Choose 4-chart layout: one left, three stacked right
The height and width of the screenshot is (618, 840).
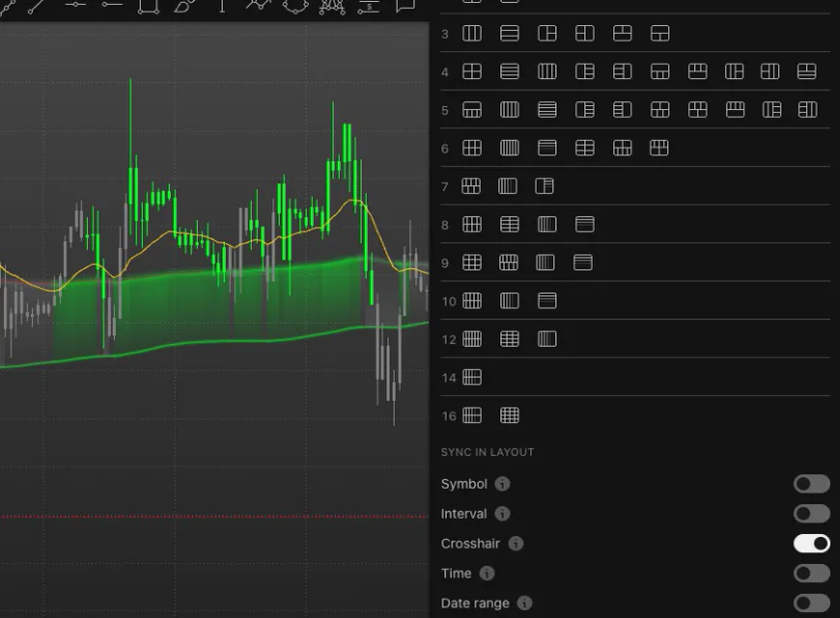584,71
